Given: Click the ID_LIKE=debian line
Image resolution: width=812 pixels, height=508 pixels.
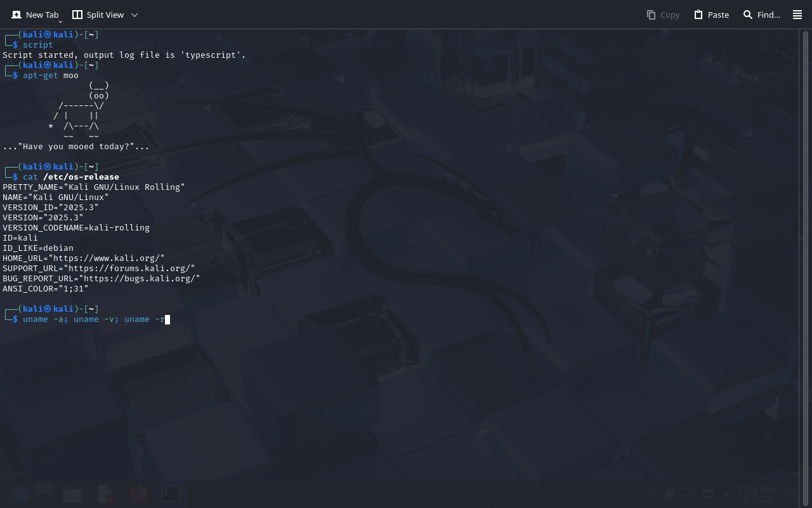Looking at the screenshot, I should pyautogui.click(x=38, y=248).
